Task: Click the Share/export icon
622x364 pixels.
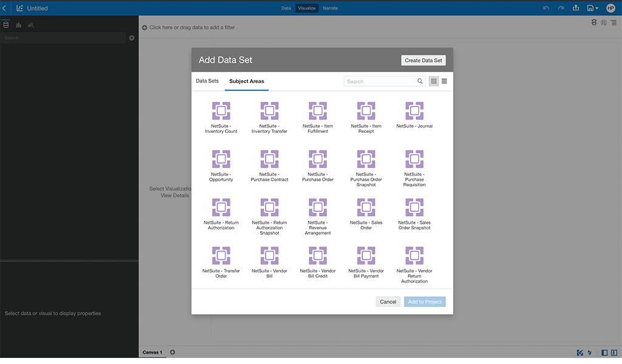Action: point(576,8)
